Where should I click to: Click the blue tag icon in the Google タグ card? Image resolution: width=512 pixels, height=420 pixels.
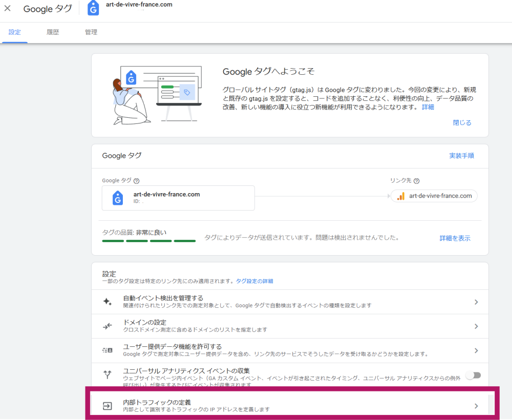point(118,198)
